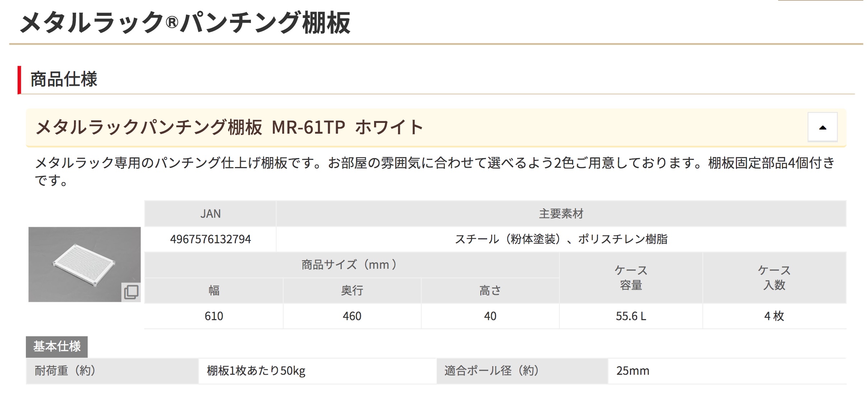Select depth value 460
Viewport: 868px width, 401px height.
click(x=352, y=316)
